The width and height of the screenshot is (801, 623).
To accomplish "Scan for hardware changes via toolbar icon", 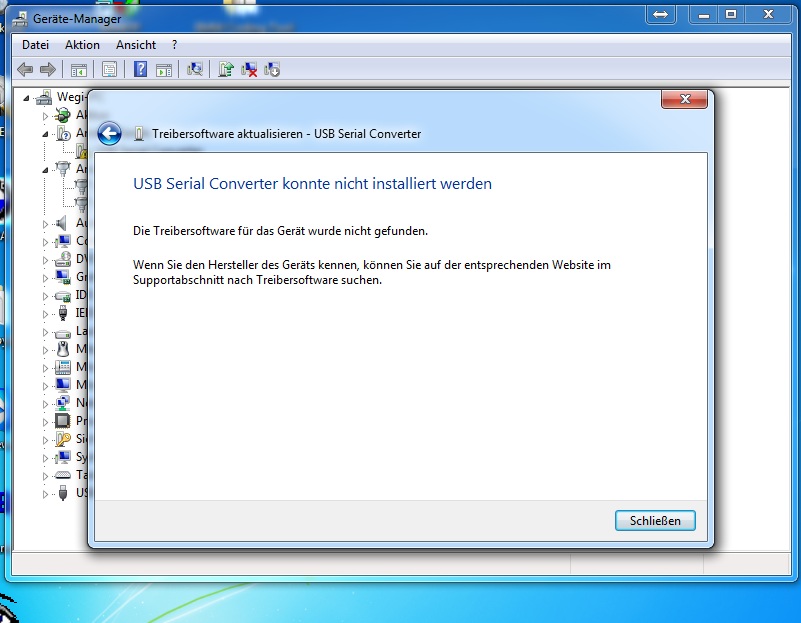I will [195, 69].
